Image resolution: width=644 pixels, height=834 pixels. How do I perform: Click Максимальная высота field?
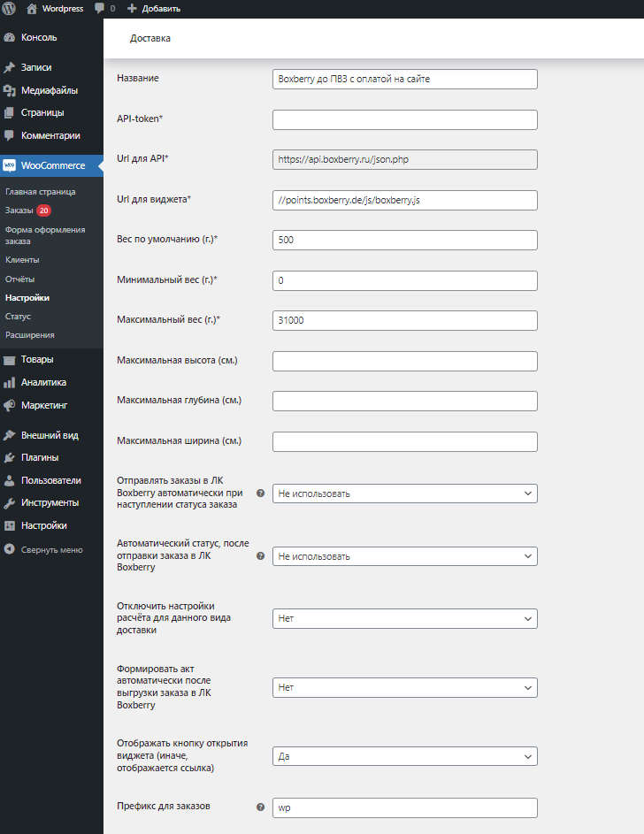pyautogui.click(x=404, y=361)
